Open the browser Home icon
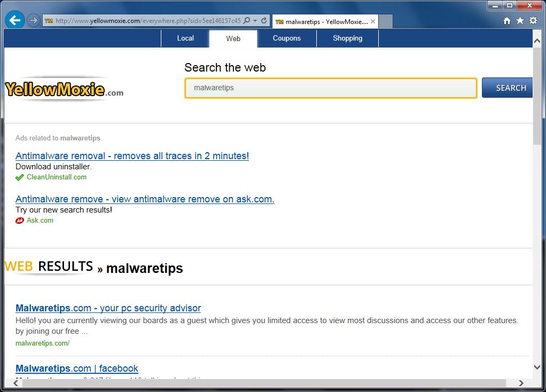The width and height of the screenshot is (546, 392). [507, 20]
